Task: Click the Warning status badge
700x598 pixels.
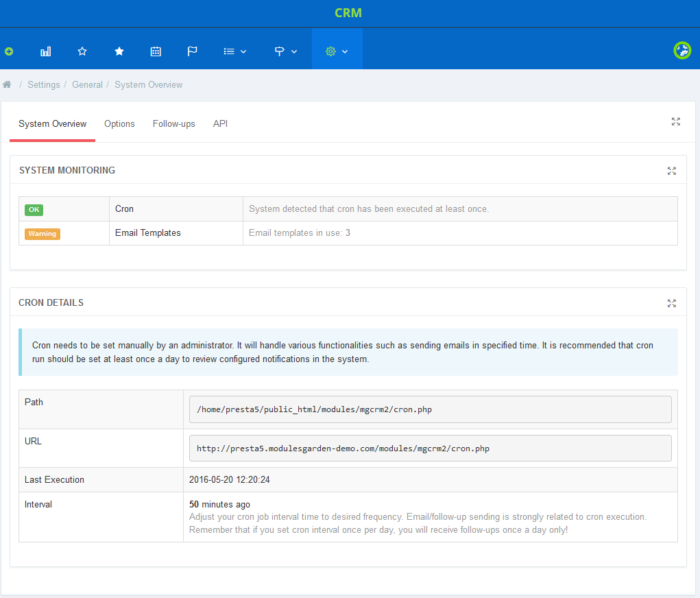Action: click(x=43, y=234)
